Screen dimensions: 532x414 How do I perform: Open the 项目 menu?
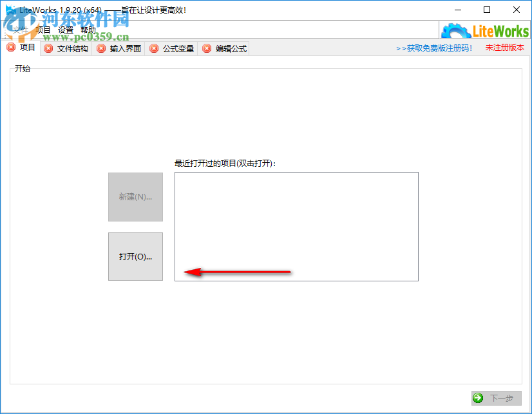[x=43, y=29]
